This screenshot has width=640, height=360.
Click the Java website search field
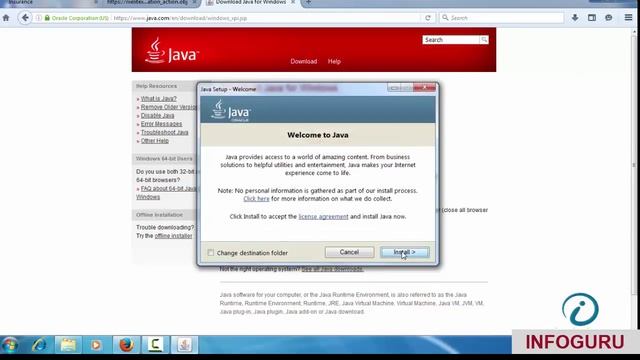pos(451,40)
